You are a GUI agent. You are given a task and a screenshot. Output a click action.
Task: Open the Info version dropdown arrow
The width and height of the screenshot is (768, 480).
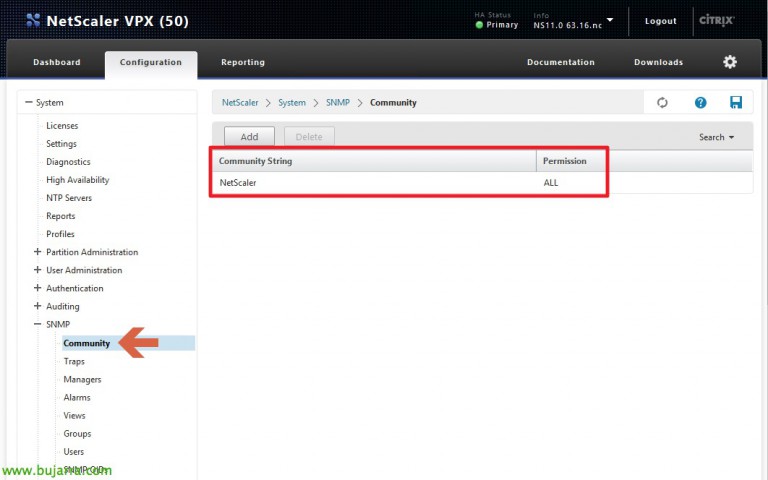pos(610,20)
